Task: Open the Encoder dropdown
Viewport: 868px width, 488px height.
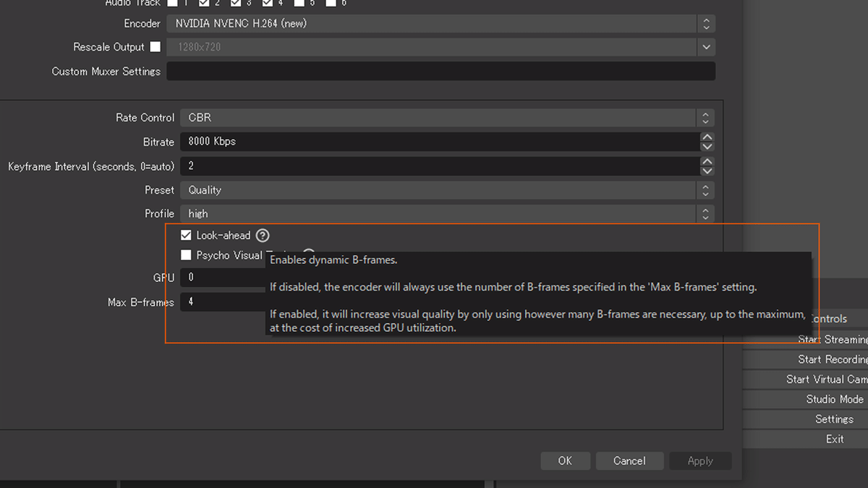Action: click(x=441, y=24)
